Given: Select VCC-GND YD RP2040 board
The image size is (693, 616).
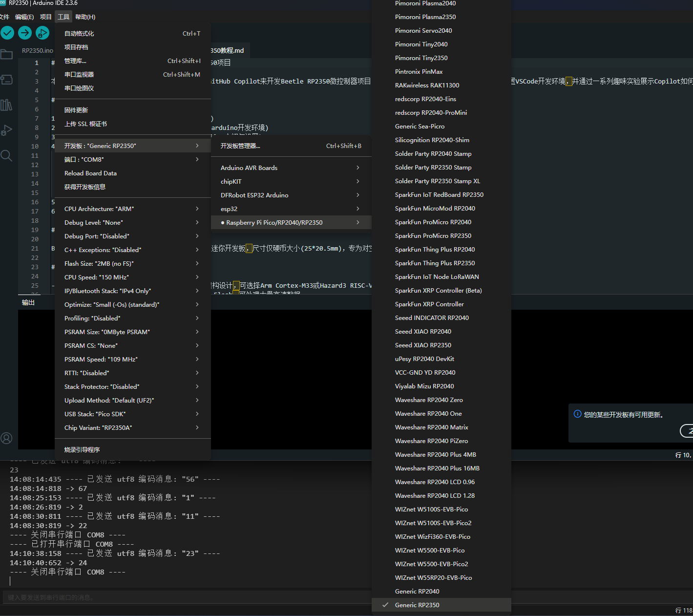Looking at the screenshot, I should coord(441,372).
